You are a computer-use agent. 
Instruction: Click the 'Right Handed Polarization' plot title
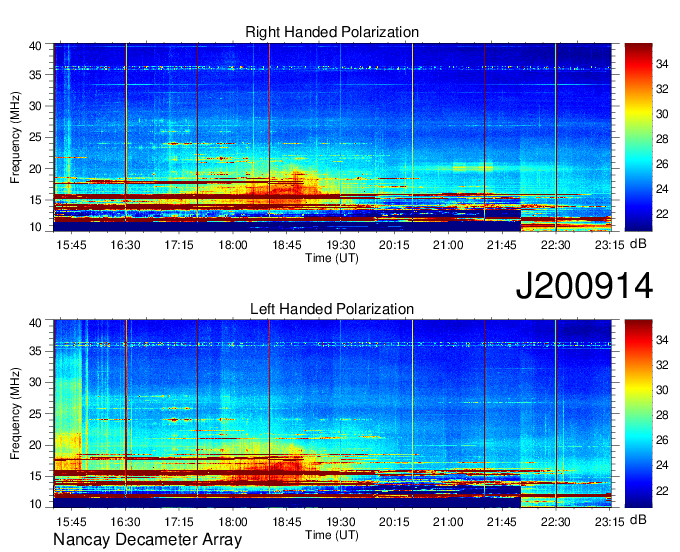tap(332, 32)
